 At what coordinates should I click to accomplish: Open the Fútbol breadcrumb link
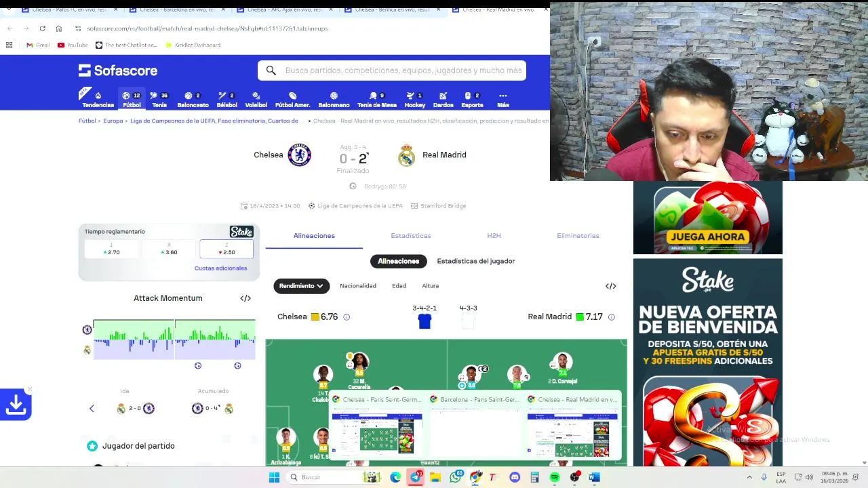(87, 121)
